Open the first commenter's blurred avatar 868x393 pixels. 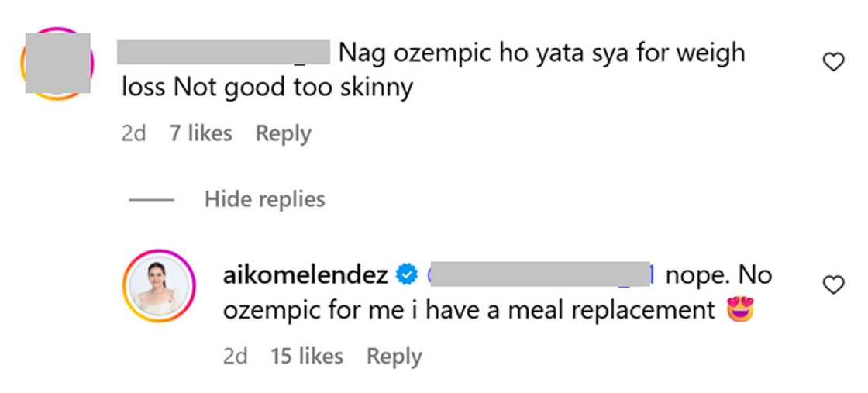coord(57,63)
